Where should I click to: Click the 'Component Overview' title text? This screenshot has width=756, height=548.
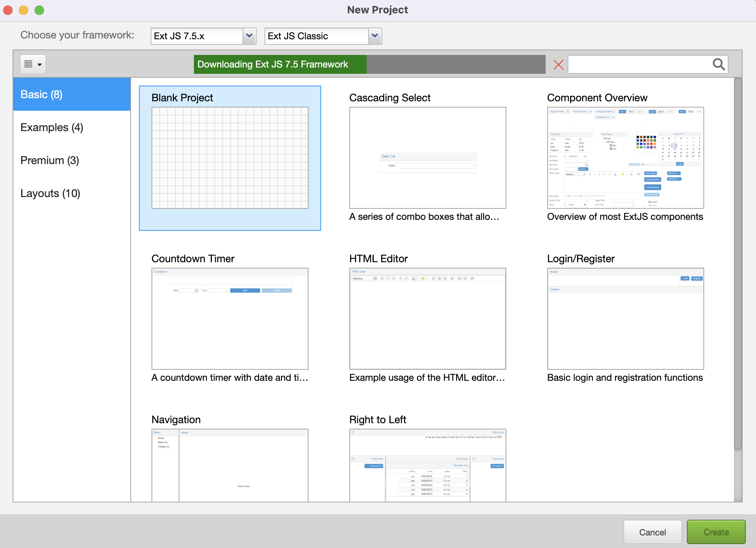pyautogui.click(x=597, y=98)
